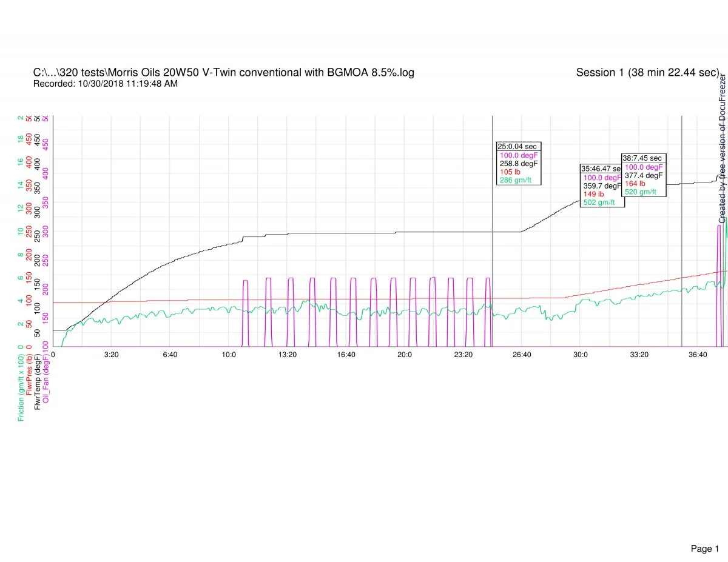728x562 pixels.
Task: Select the Friction (gm/ft x 100) axis label
Action: [21, 387]
